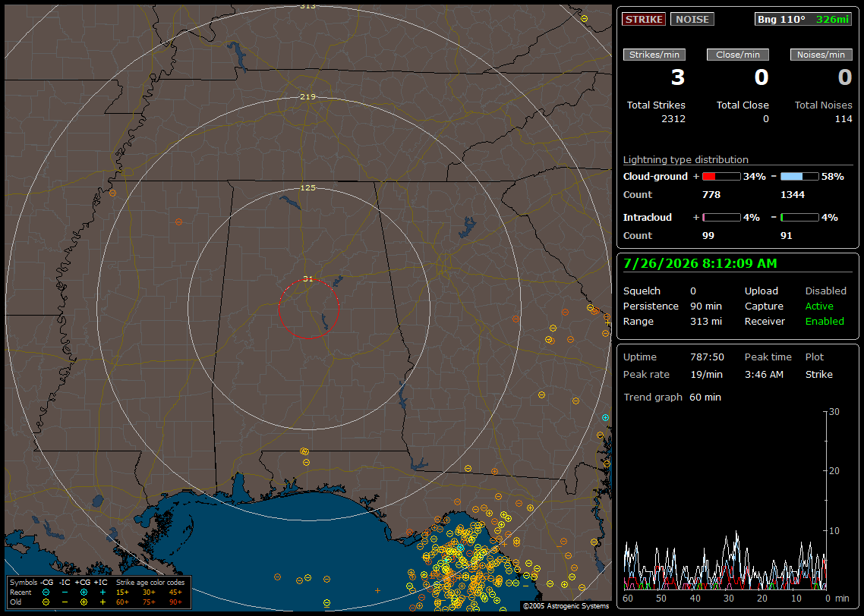This screenshot has height=616, width=864.
Task: Click the Old +IC yellow plus symbol
Action: 102,602
